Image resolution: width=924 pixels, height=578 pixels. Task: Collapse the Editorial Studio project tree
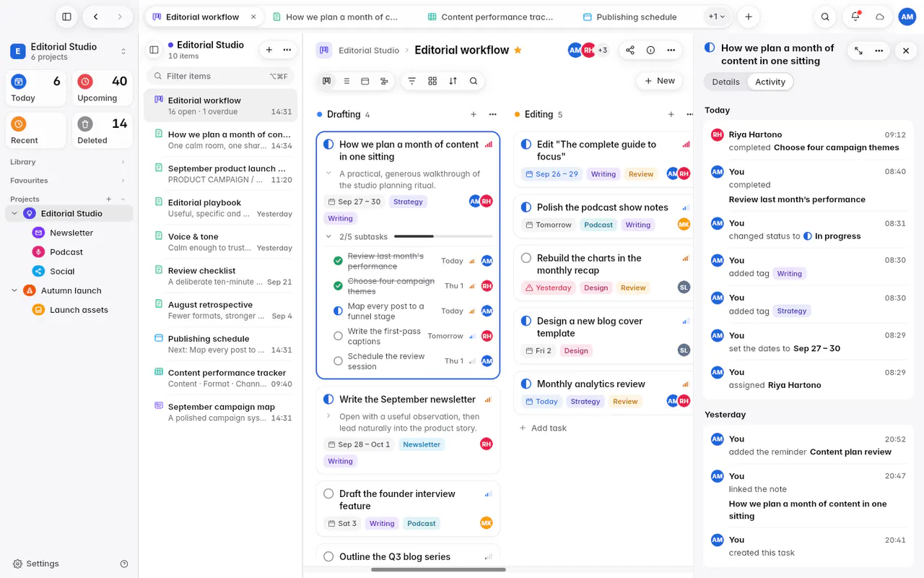tap(14, 213)
